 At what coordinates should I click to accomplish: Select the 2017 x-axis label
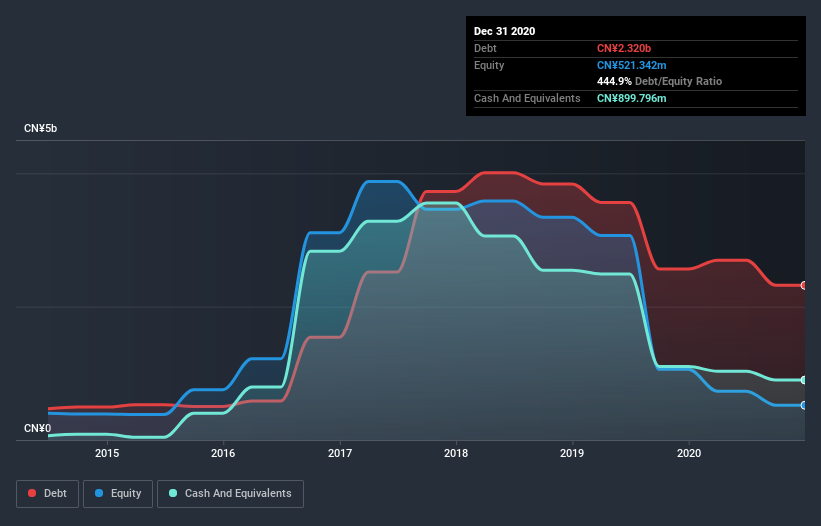[340, 453]
